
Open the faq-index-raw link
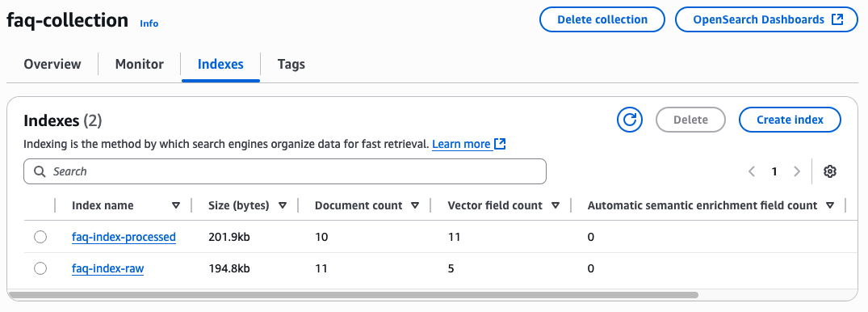coord(108,269)
